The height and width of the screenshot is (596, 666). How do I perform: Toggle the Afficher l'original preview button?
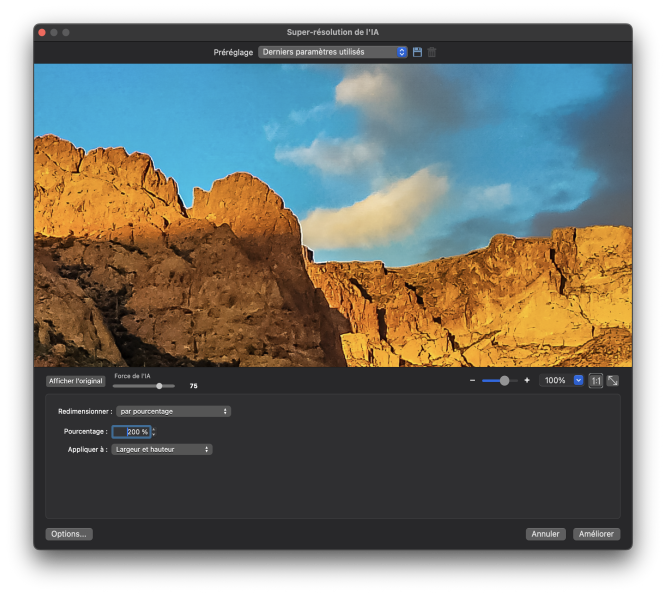(x=75, y=381)
